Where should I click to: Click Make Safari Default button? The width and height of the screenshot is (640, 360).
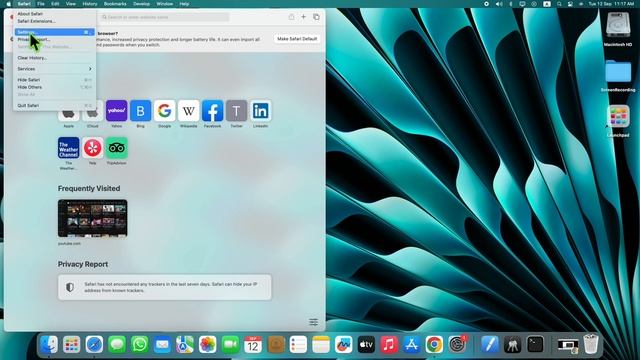coord(297,39)
